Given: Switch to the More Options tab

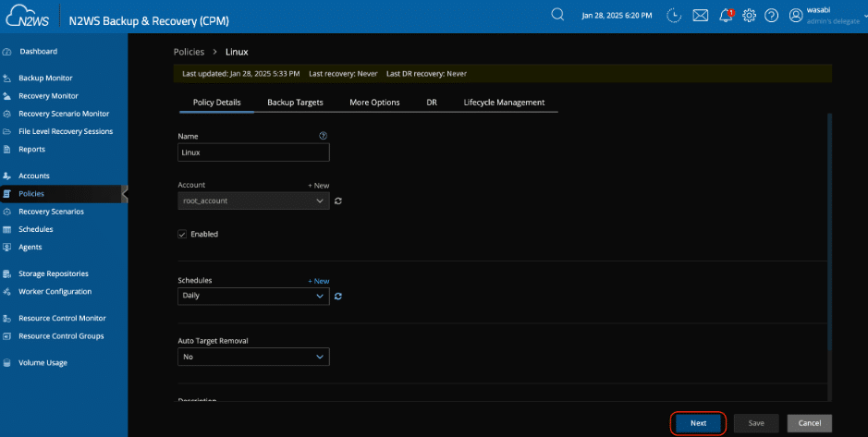Looking at the screenshot, I should 374,103.
